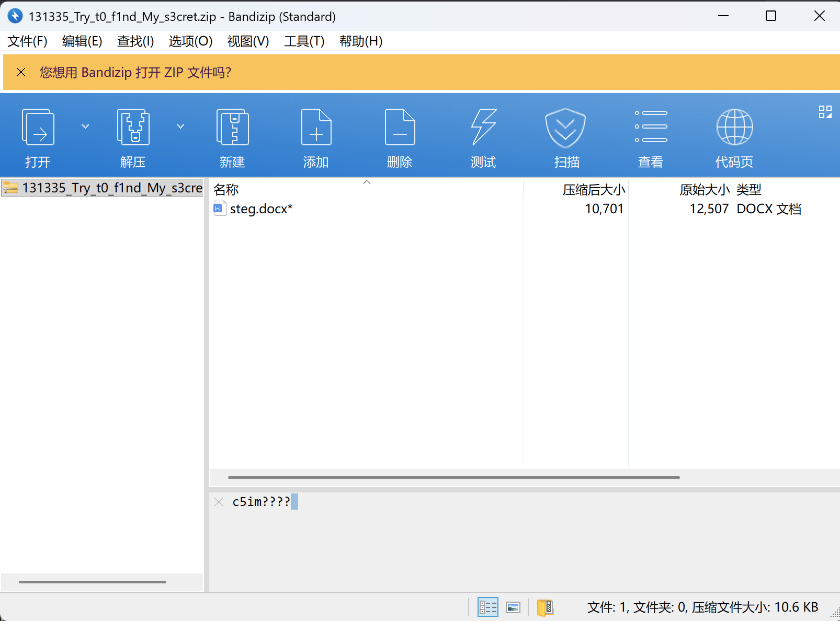Dismiss the yellow ZIP association banner

[21, 72]
